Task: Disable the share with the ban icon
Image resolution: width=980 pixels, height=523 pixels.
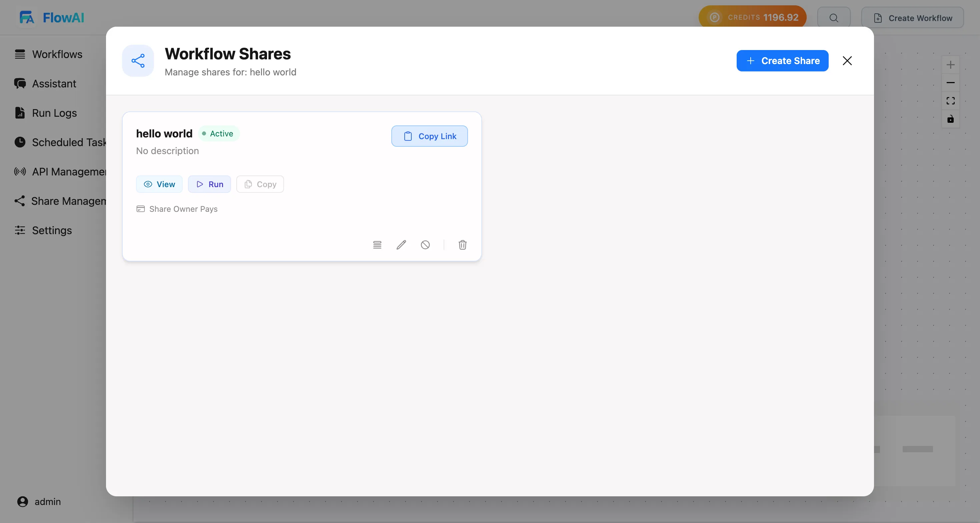Action: [x=425, y=245]
